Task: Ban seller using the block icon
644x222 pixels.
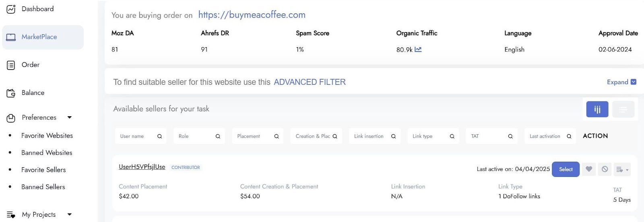Action: (605, 169)
